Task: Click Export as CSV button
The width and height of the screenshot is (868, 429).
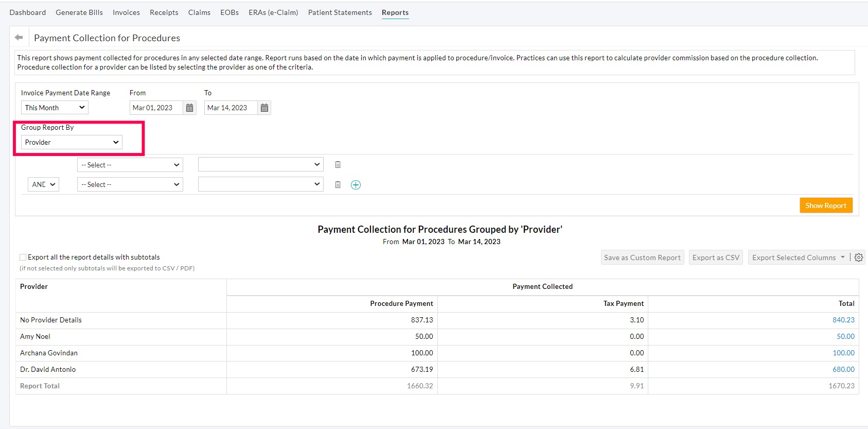Action: pyautogui.click(x=716, y=258)
